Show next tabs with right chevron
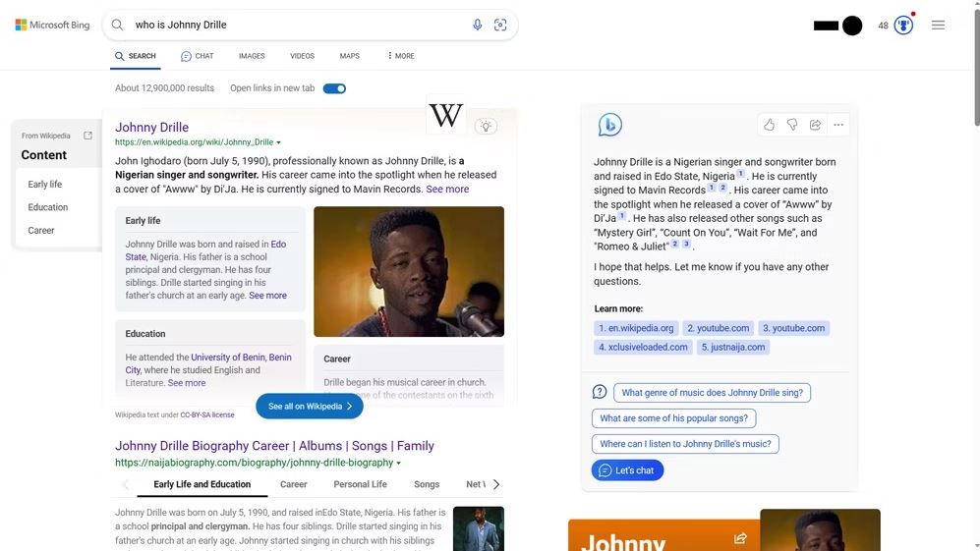Image resolution: width=980 pixels, height=551 pixels. tap(496, 484)
